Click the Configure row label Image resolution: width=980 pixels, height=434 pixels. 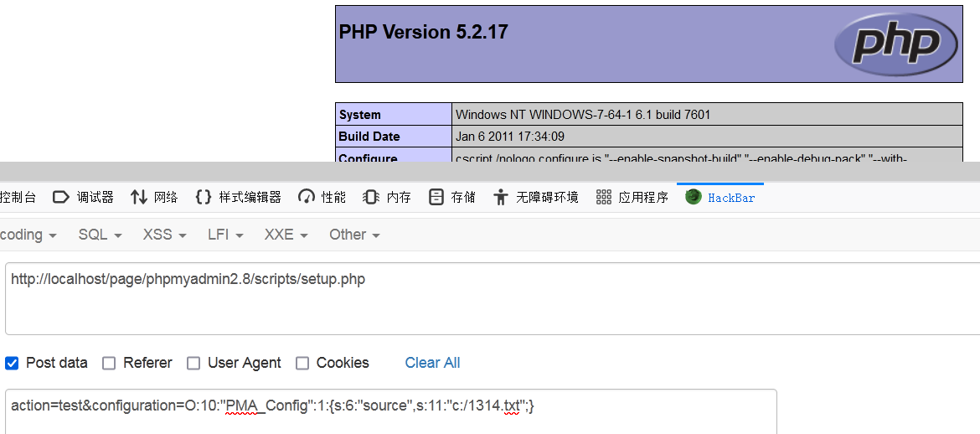pos(368,158)
